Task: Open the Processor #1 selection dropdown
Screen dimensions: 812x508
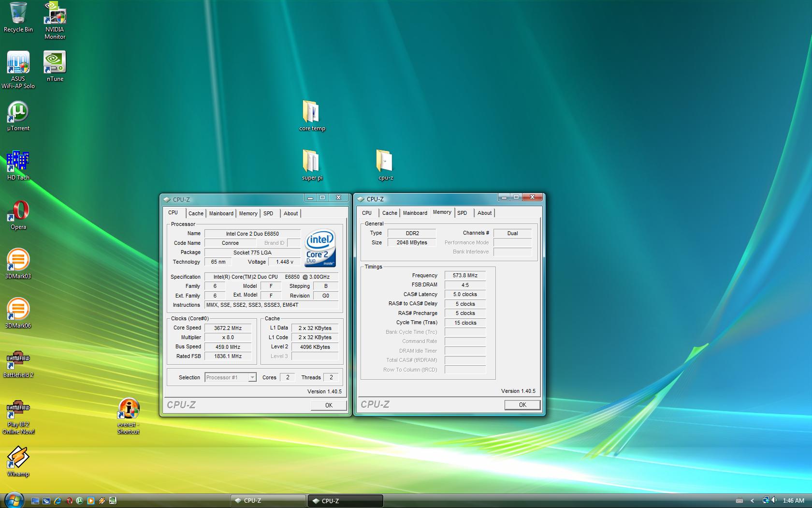Action: pyautogui.click(x=230, y=377)
